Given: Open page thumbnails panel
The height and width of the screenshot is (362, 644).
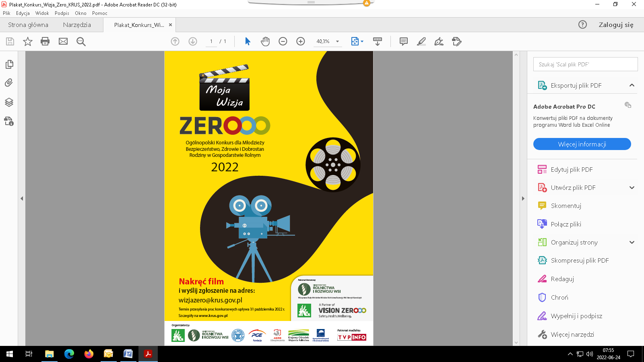Looking at the screenshot, I should (x=9, y=64).
